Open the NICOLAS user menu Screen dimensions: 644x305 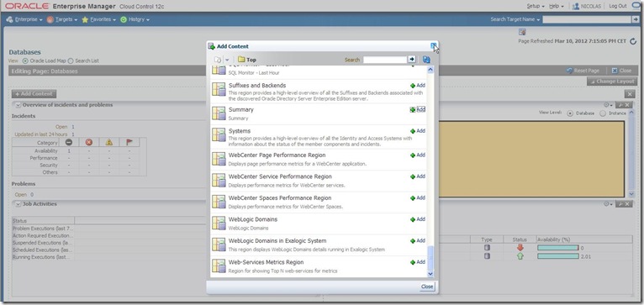587,6
